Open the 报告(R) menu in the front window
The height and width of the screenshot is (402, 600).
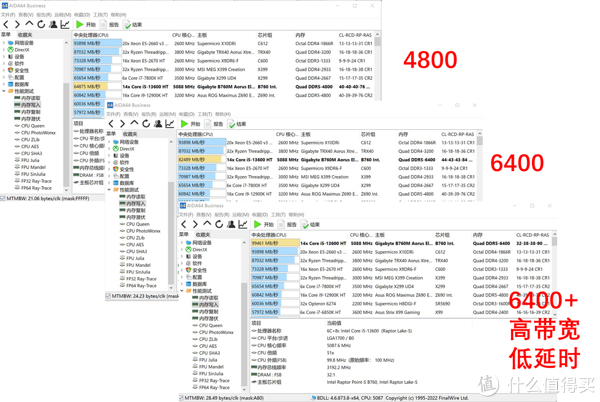pyautogui.click(x=222, y=215)
